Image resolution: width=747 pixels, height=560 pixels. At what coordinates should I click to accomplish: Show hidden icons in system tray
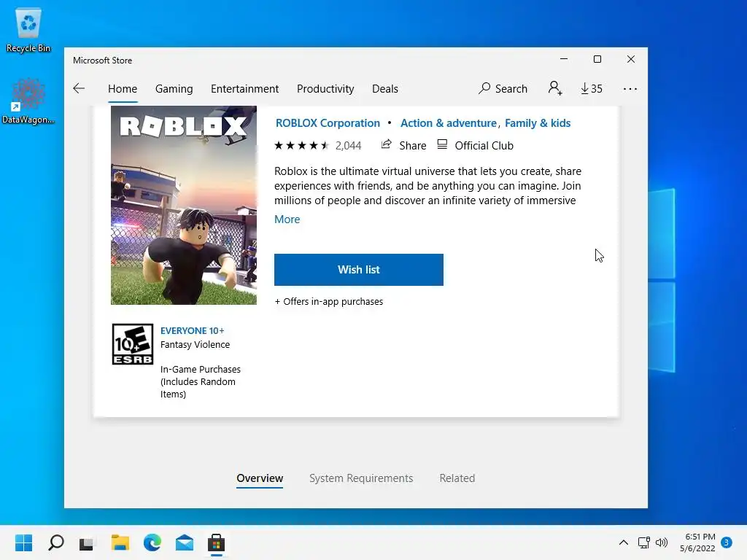(x=623, y=542)
